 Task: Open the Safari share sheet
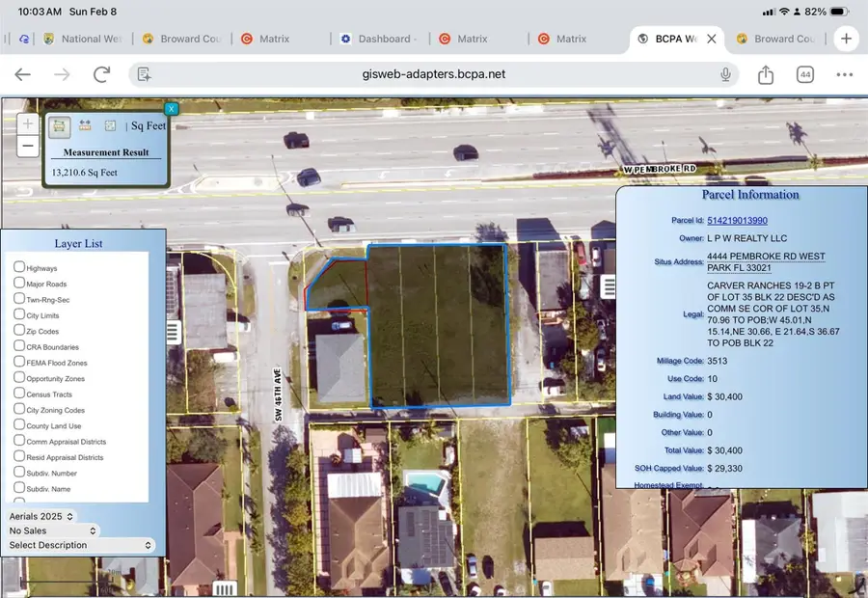[765, 73]
